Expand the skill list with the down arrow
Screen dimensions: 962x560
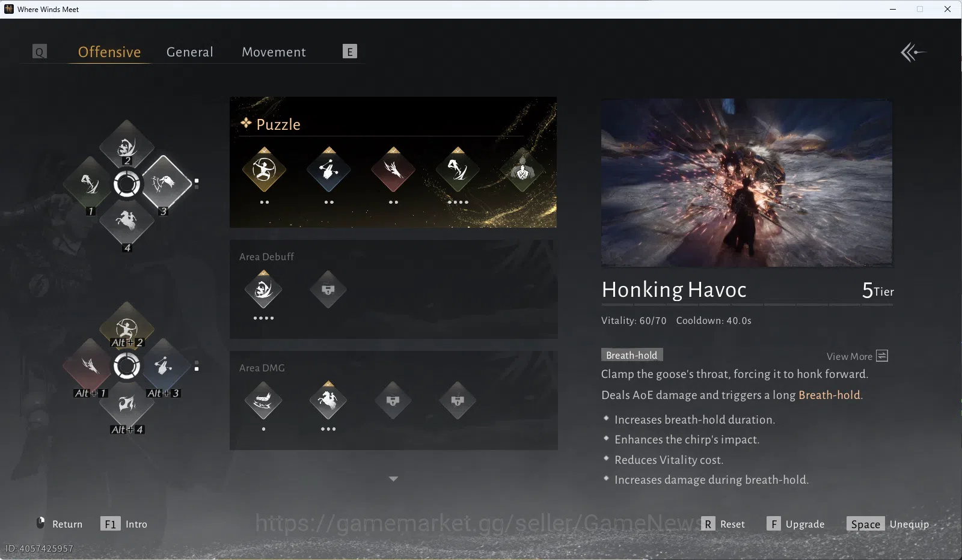point(393,479)
